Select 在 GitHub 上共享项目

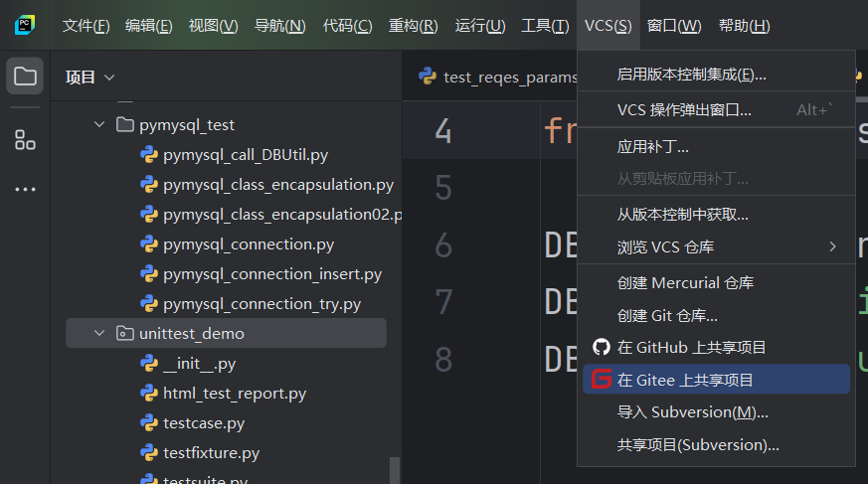point(716,348)
